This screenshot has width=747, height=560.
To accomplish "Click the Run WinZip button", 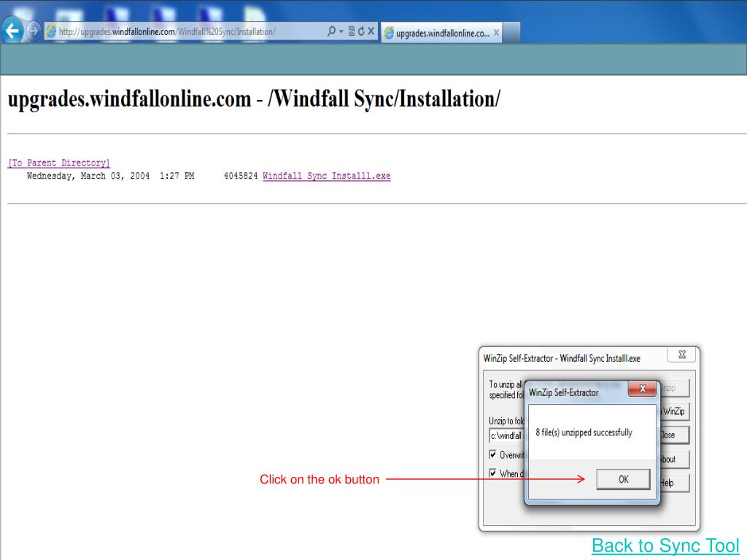I will coord(674,411).
